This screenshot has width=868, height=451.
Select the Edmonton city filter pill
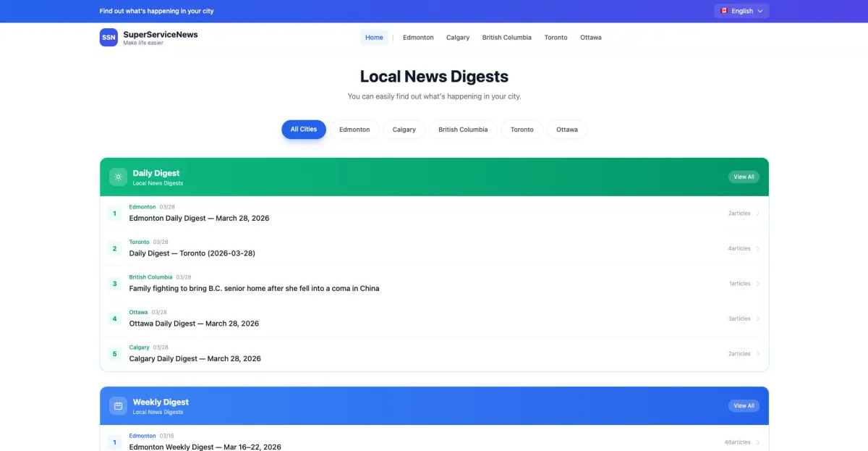coord(354,130)
